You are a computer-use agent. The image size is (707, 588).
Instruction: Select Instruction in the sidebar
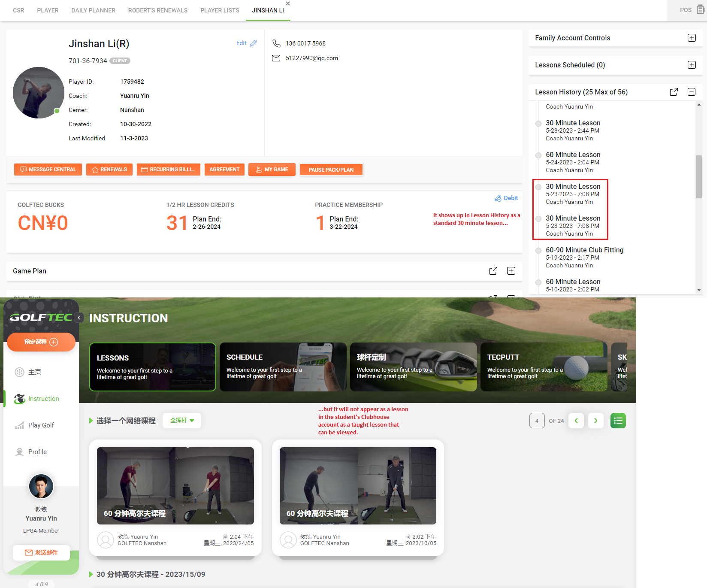click(37, 399)
